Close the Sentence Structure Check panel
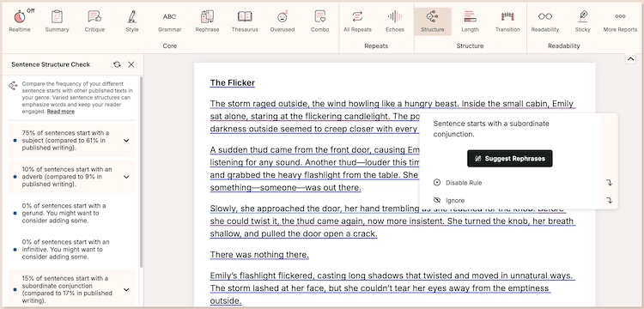Screen dimensions: 644x309 [x=131, y=64]
